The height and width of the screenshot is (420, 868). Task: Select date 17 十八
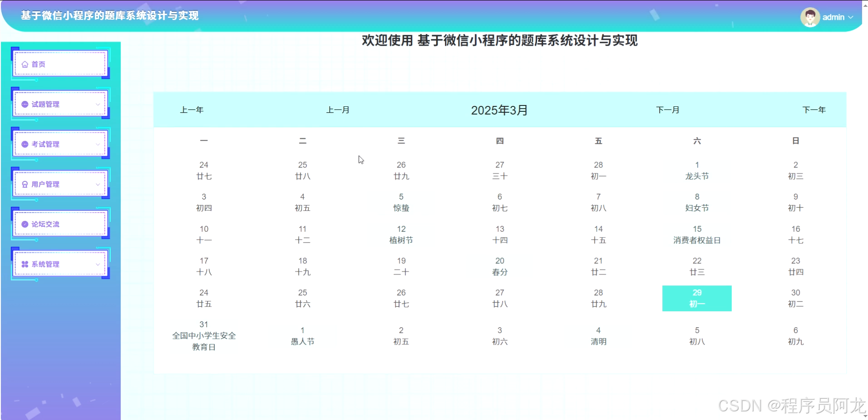point(204,266)
